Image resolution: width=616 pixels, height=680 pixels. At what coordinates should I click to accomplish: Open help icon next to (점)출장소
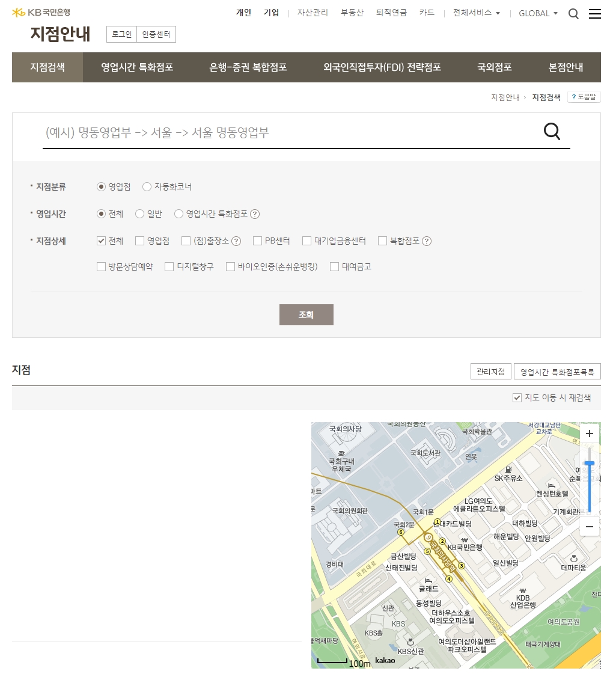pyautogui.click(x=236, y=242)
